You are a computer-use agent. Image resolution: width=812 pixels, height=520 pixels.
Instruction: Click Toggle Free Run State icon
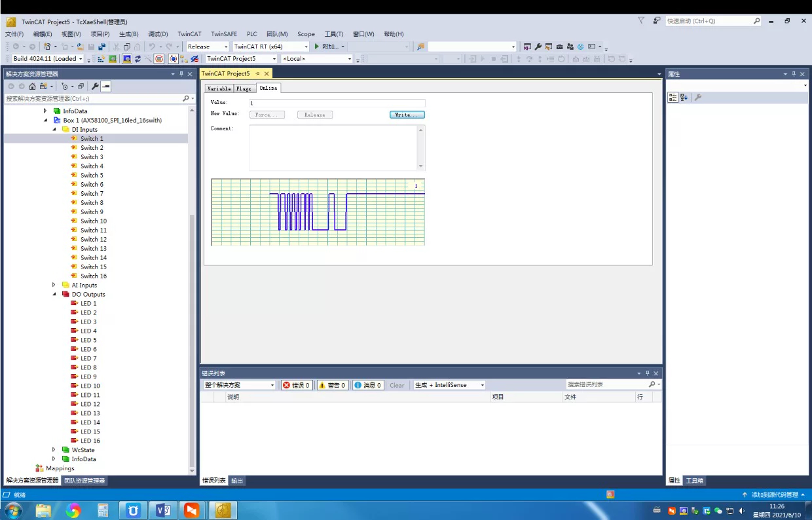tap(159, 58)
